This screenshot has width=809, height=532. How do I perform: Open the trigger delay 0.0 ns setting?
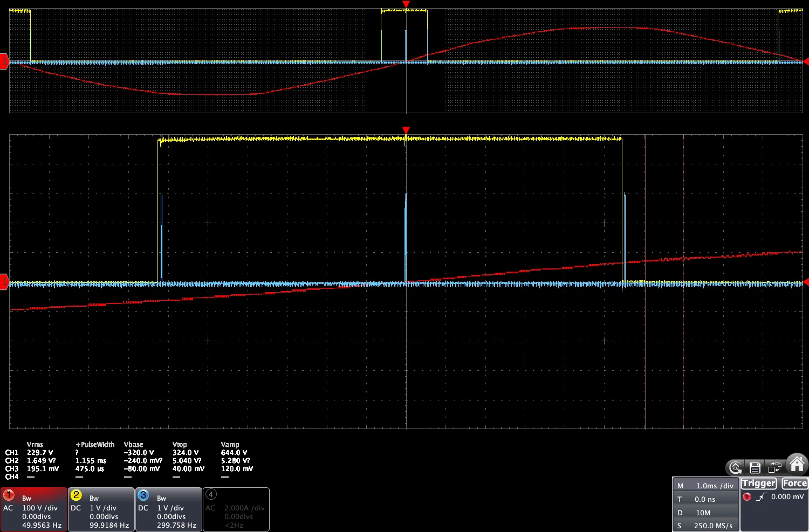(705, 499)
